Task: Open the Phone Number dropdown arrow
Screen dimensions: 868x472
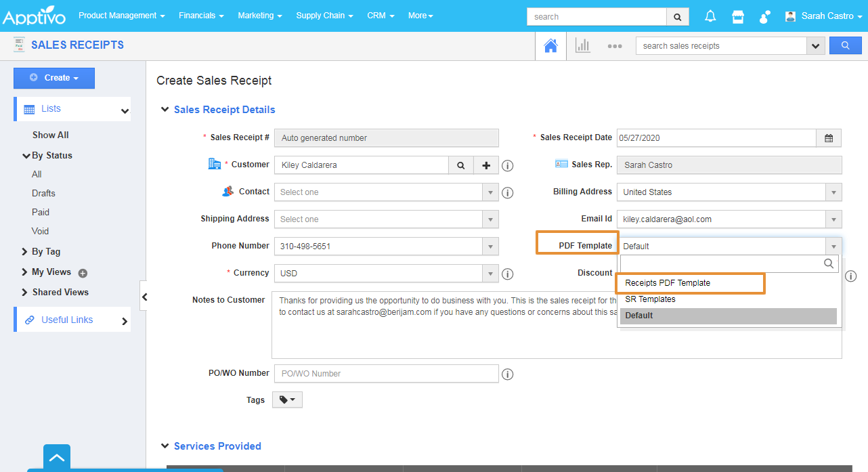Action: pos(490,246)
